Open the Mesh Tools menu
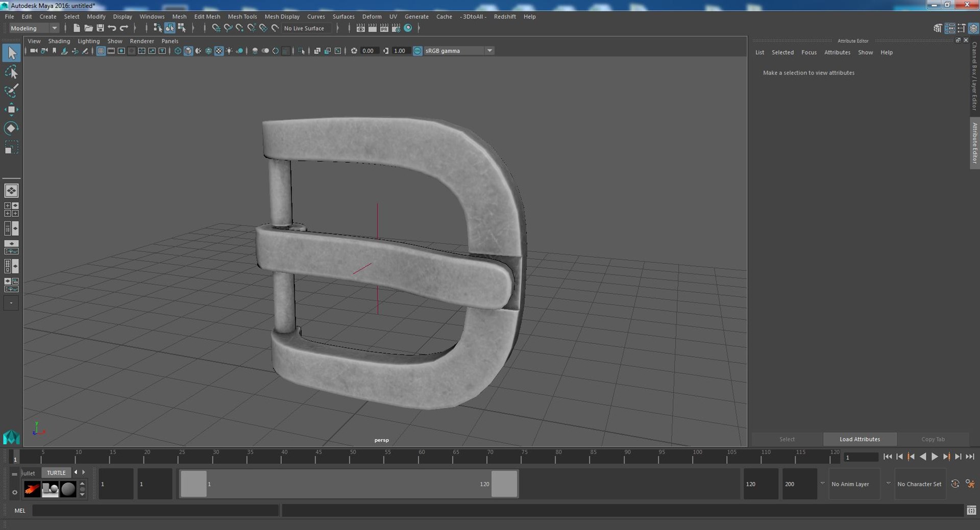Screen dimensions: 980x530 point(242,16)
